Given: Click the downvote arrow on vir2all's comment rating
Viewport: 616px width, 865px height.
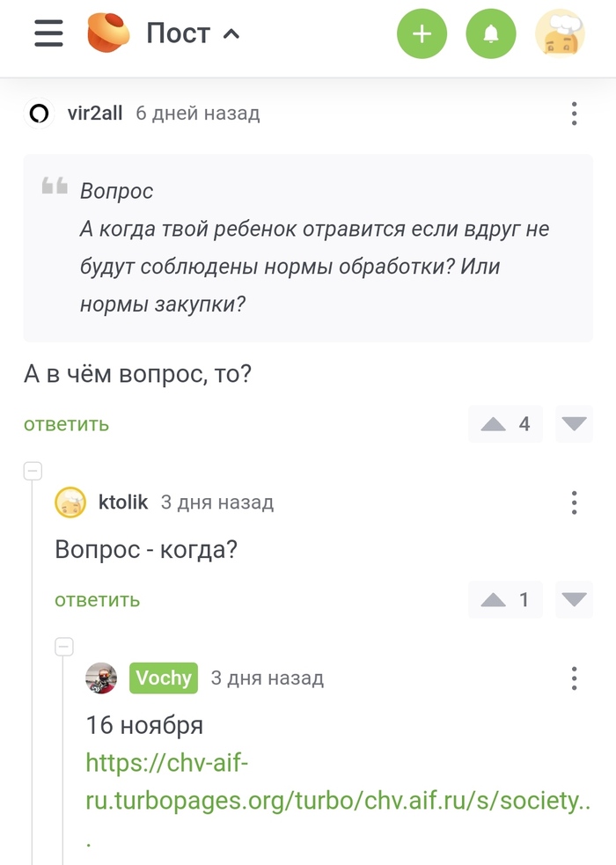Looking at the screenshot, I should (x=574, y=424).
